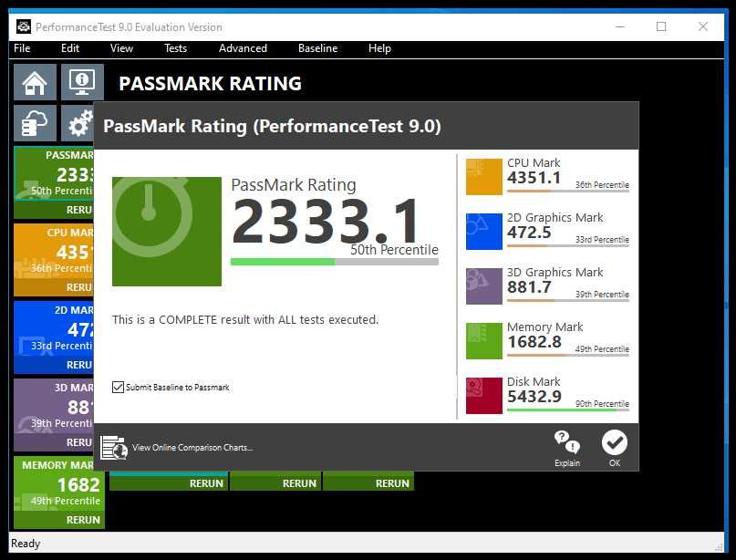Image resolution: width=736 pixels, height=560 pixels.
Task: Click RERUN on the Memory Mark tile
Action: pyautogui.click(x=83, y=520)
